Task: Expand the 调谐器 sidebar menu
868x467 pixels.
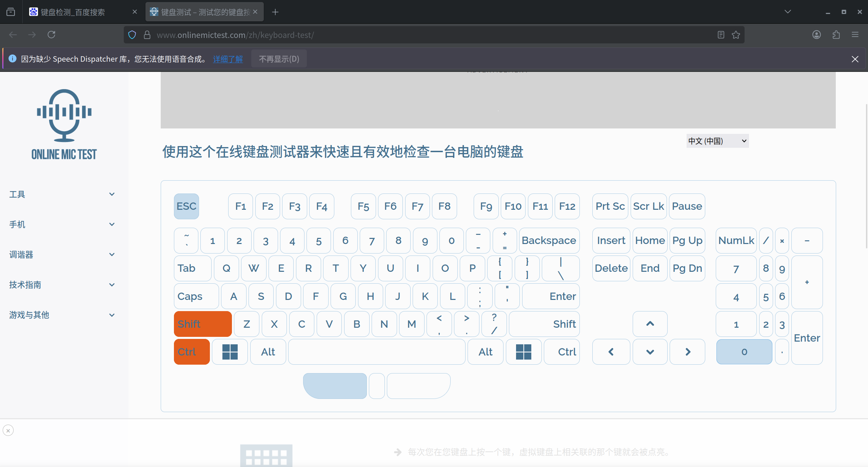Action: point(62,255)
